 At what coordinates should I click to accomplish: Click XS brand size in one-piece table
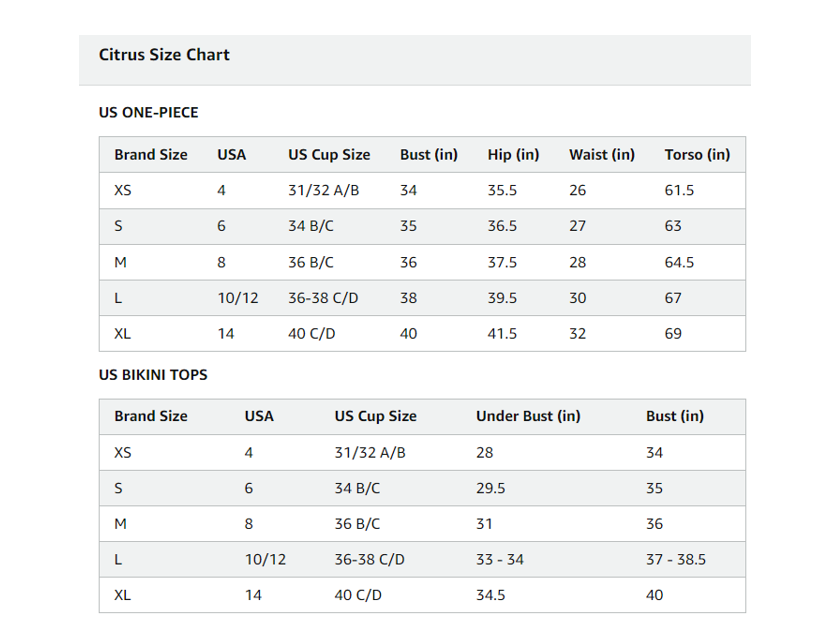click(x=123, y=190)
